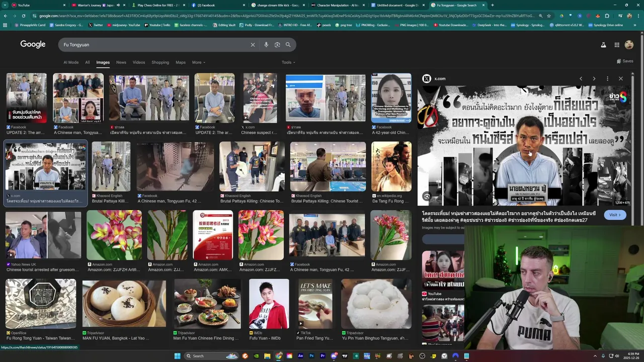Go to Google homepage via logo

[x=33, y=44]
